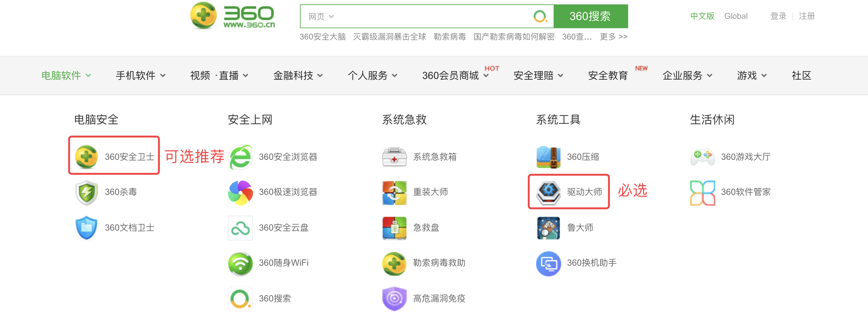Click the 灭霸级漏洞暴击全球 link
The image size is (868, 324).
[389, 37]
